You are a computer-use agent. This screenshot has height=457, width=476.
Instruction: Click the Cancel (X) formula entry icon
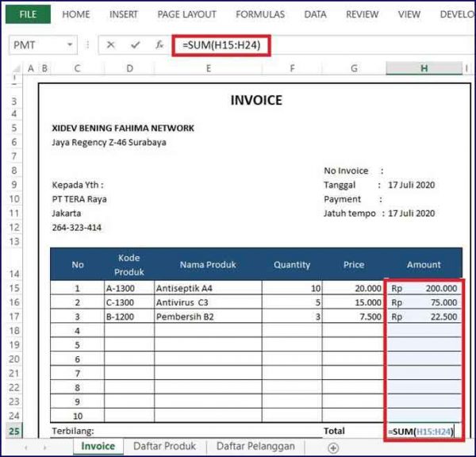pos(110,45)
